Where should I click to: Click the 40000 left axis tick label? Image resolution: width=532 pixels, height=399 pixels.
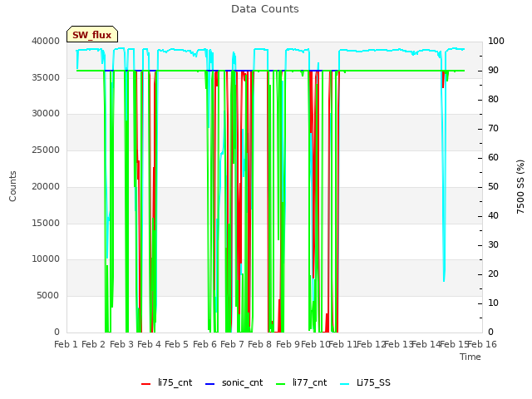(x=46, y=41)
